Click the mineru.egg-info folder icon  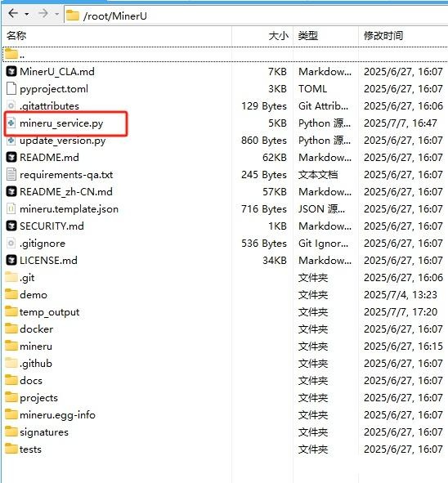coord(11,414)
